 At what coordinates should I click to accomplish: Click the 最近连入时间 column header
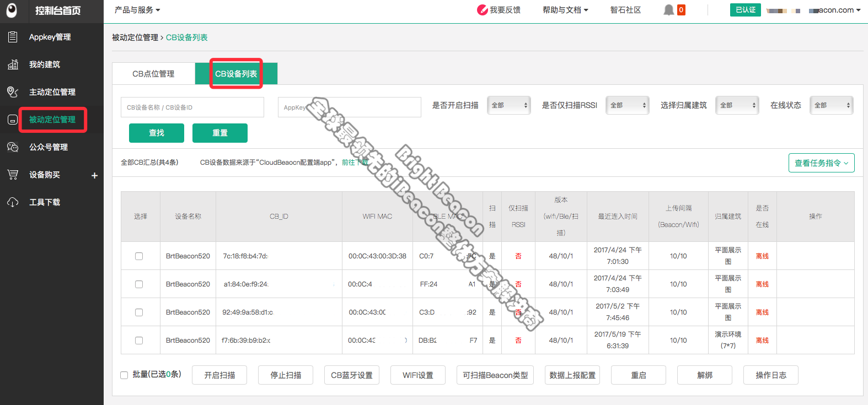click(x=618, y=217)
